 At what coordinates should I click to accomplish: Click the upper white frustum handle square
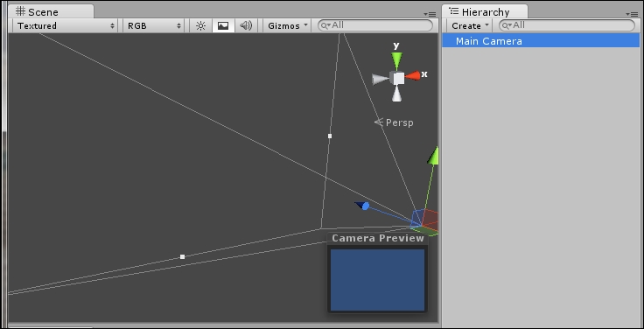coord(330,136)
